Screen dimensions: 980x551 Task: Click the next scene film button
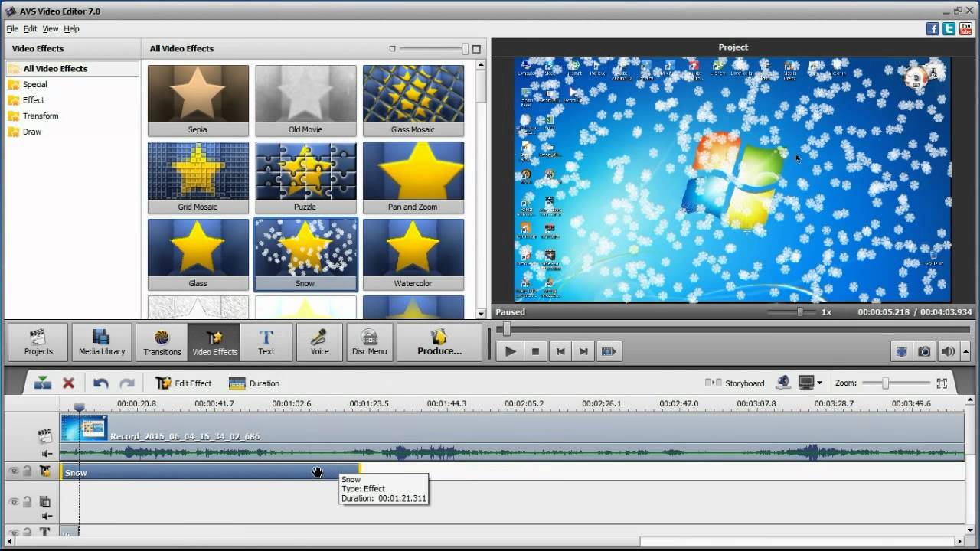[x=609, y=351]
